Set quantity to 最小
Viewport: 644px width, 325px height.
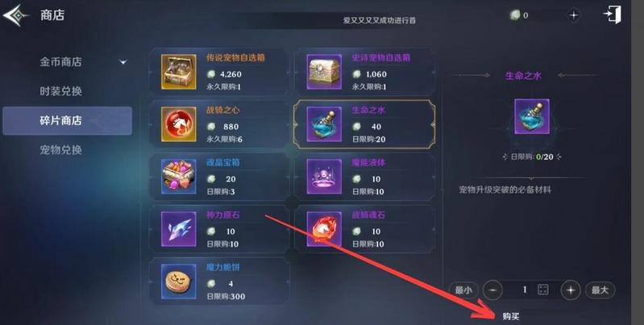pyautogui.click(x=463, y=290)
